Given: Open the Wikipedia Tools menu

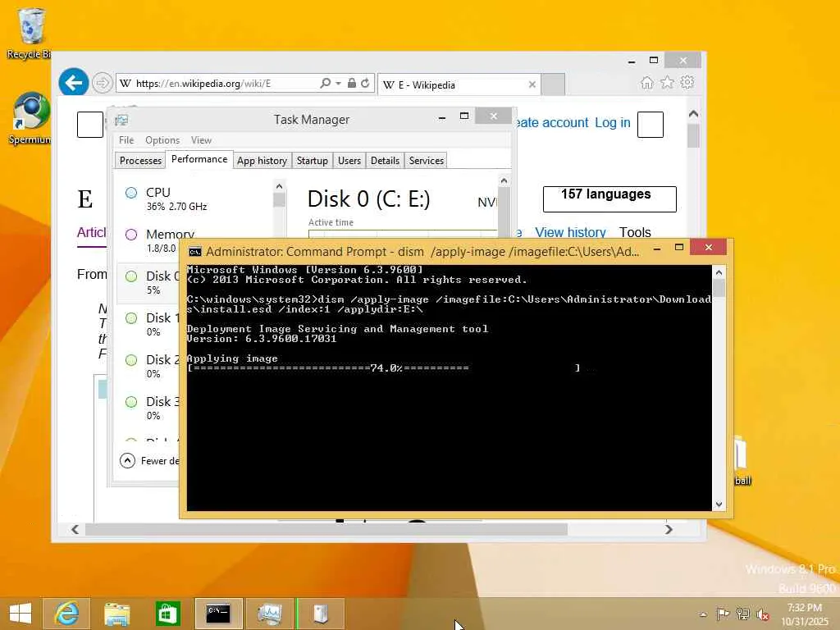Looking at the screenshot, I should [635, 232].
